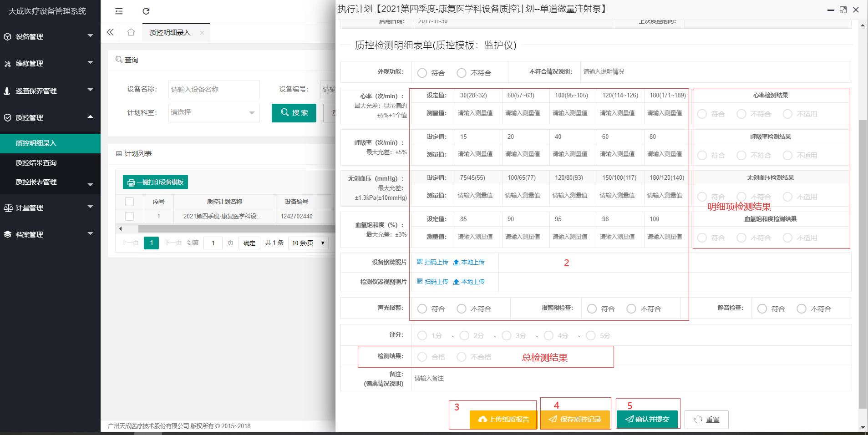Screen dimensions: 868x435
Task: Open the 计划科室 dropdown
Action: coord(214,113)
